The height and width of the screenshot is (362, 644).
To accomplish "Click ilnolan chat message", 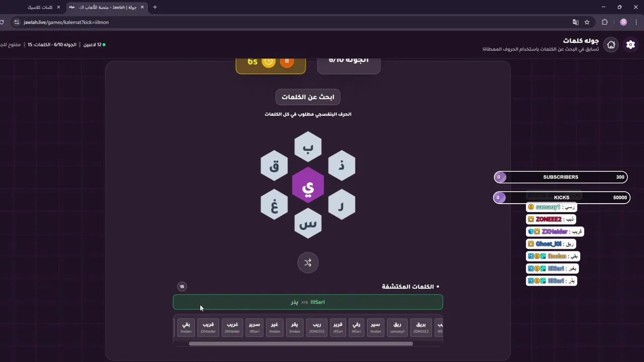I will click(x=553, y=256).
